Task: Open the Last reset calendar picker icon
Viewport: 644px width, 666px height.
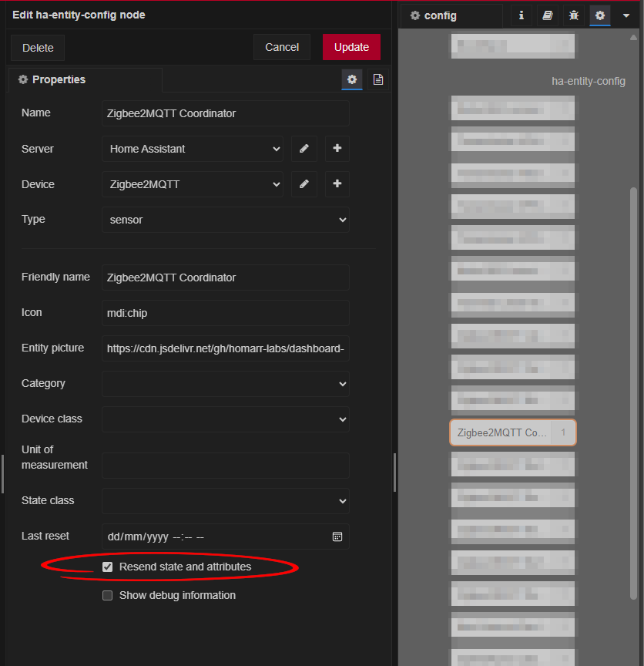Action: point(337,536)
